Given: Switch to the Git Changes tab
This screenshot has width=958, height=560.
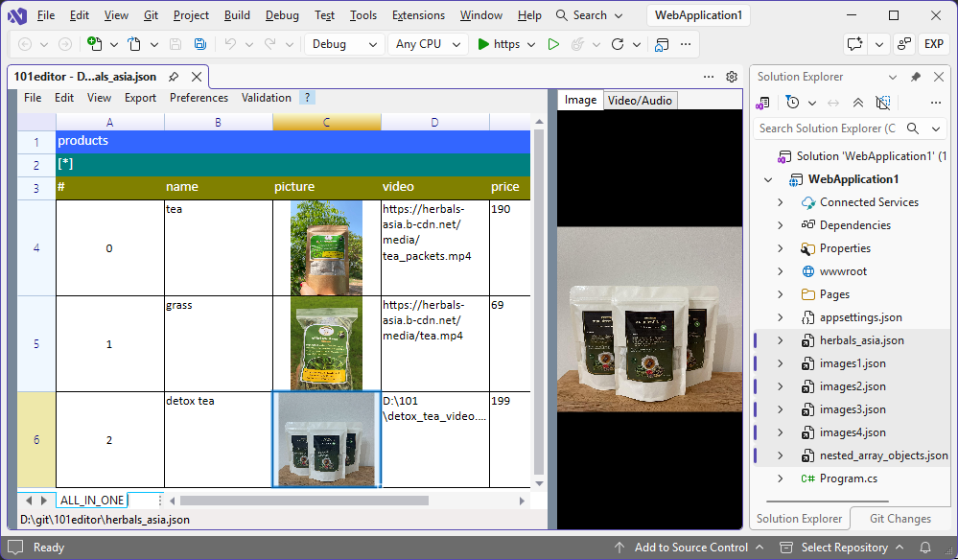Looking at the screenshot, I should (x=900, y=519).
